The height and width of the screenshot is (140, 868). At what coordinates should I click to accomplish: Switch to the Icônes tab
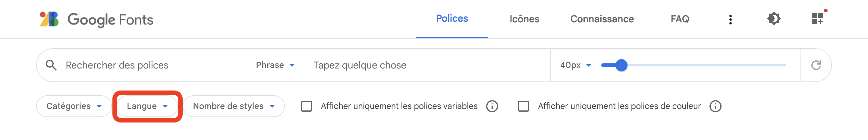coord(524,19)
